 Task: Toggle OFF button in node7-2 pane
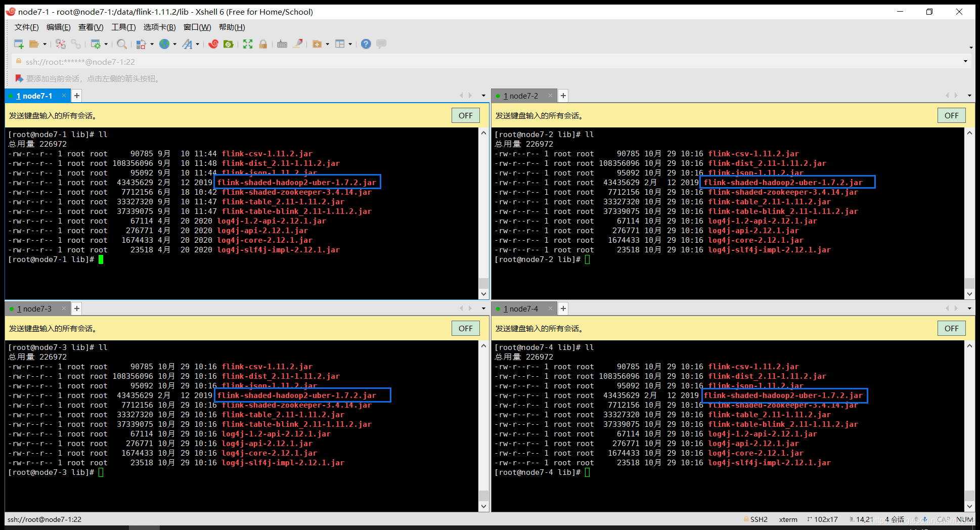tap(952, 115)
